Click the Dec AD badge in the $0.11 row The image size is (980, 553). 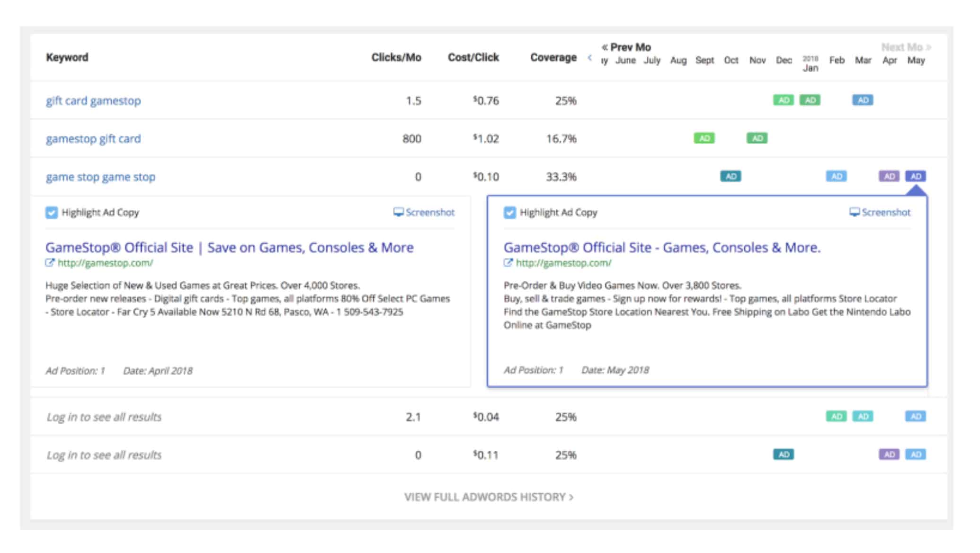click(784, 455)
